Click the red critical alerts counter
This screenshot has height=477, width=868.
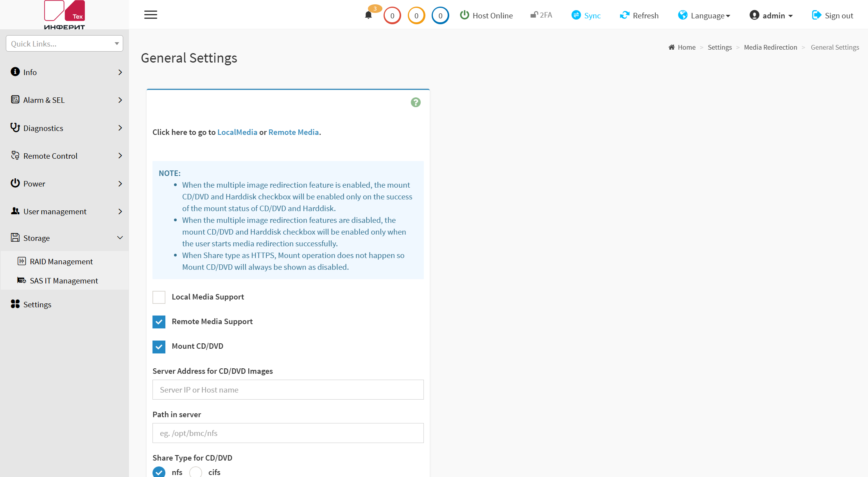point(392,16)
